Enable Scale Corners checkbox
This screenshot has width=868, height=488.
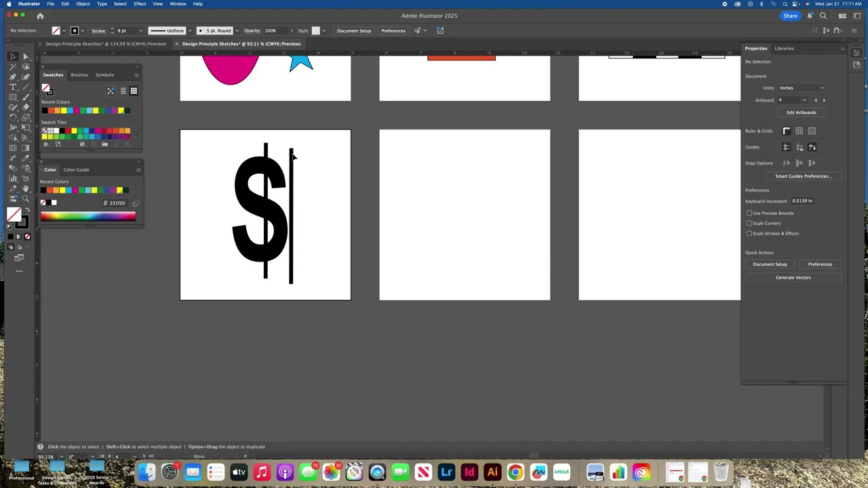[x=749, y=223]
